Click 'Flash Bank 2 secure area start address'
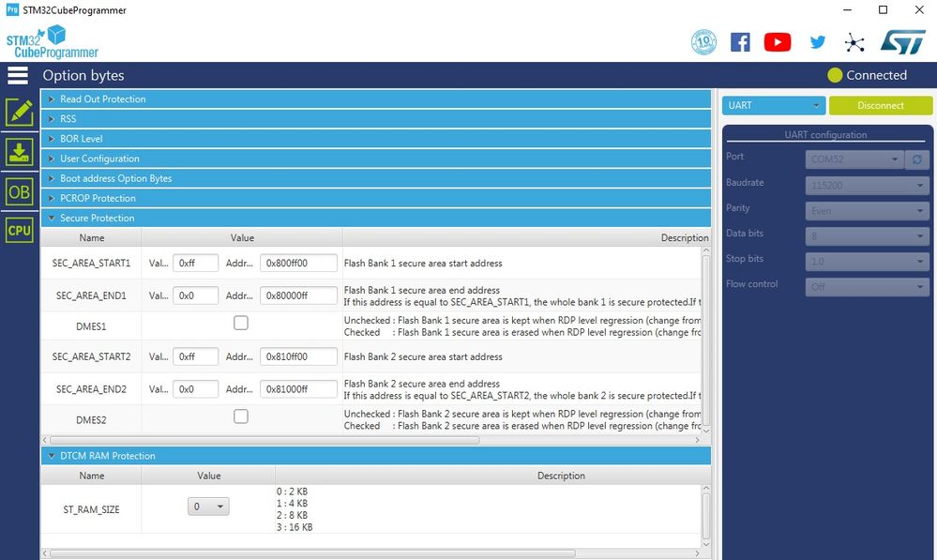Viewport: 937px width, 560px height. click(423, 356)
